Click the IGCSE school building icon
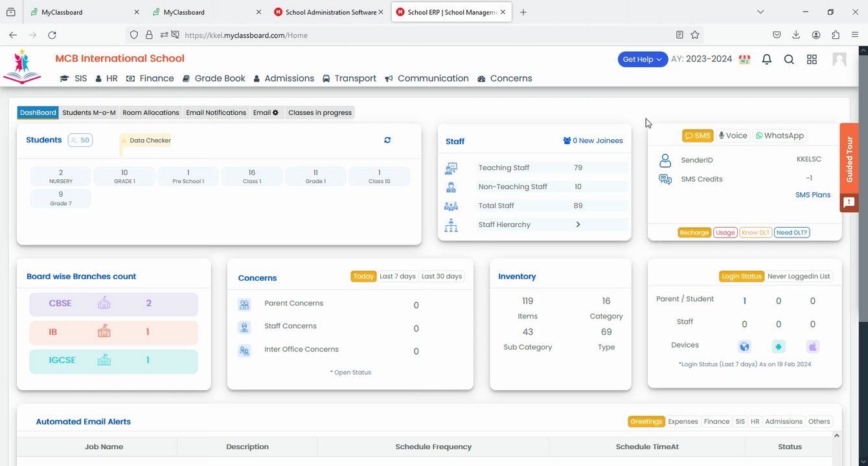 tap(104, 360)
